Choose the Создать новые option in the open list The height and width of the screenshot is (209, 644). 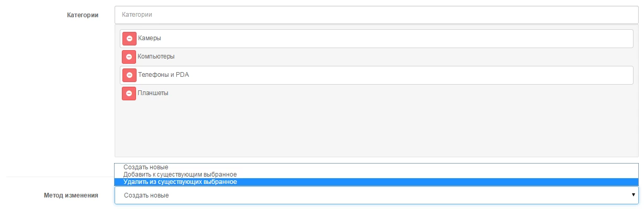(x=146, y=167)
